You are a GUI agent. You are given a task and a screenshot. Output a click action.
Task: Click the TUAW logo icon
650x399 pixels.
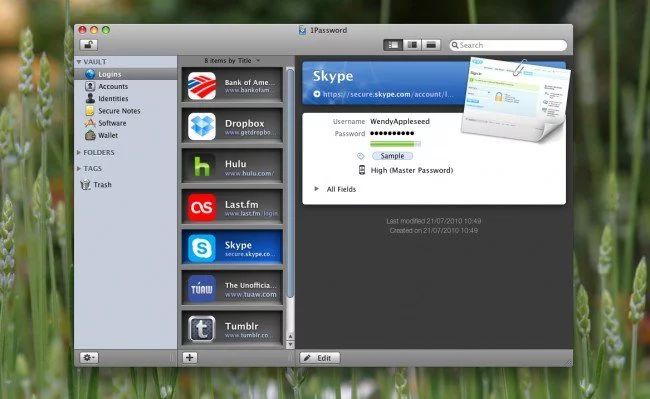point(202,289)
